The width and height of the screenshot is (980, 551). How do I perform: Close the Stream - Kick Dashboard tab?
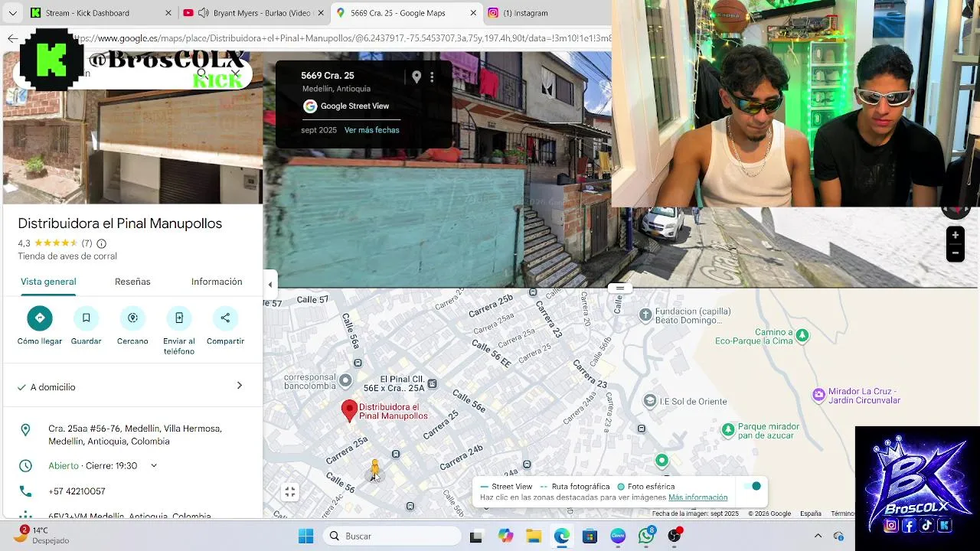point(168,13)
